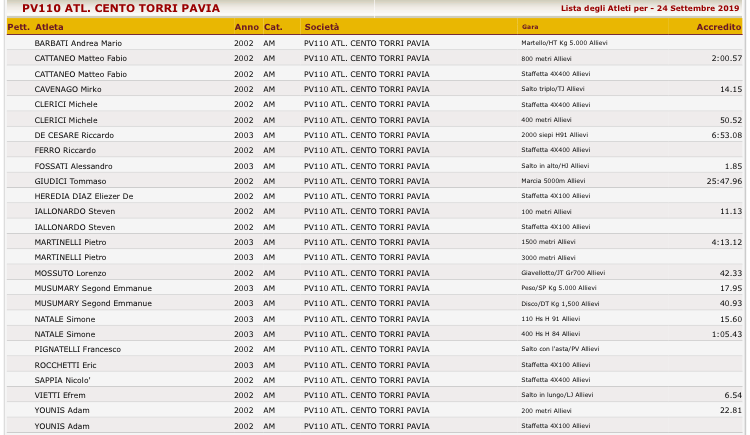The height and width of the screenshot is (435, 750).
Task: Select the 110 Hs H 91 Allievi event
Action: click(550, 319)
